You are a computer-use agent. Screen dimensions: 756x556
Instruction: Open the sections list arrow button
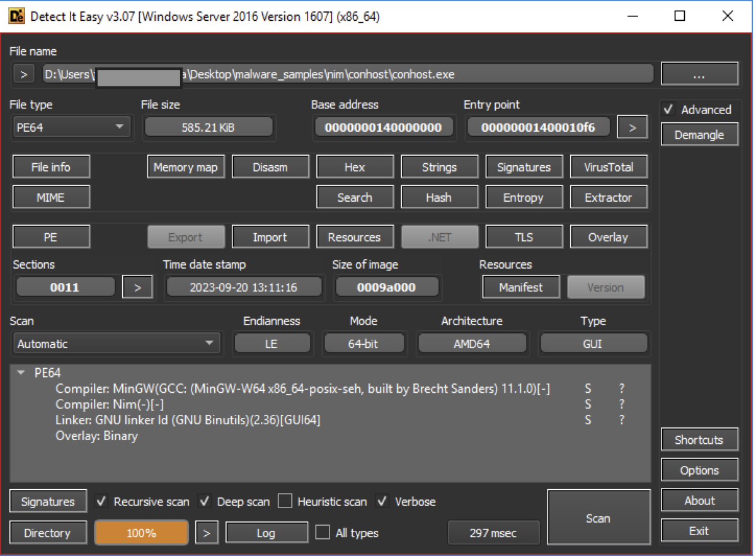click(x=138, y=287)
